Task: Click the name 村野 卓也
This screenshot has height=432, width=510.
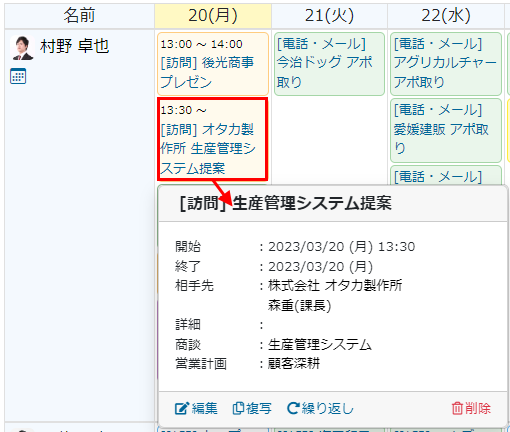Action: 75,46
